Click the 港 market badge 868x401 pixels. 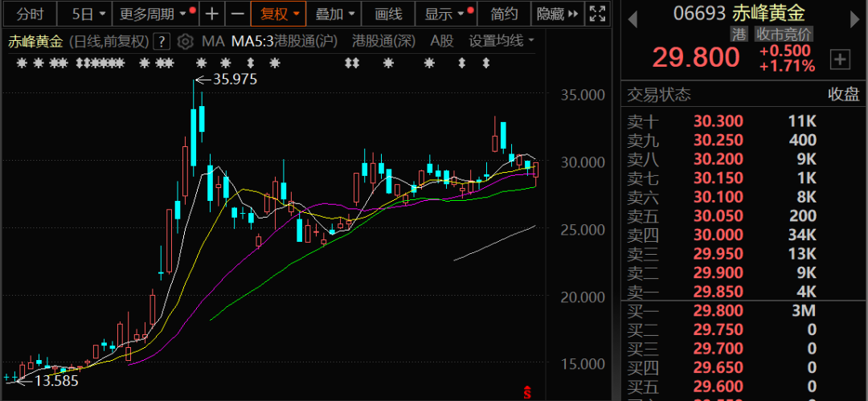coord(739,35)
